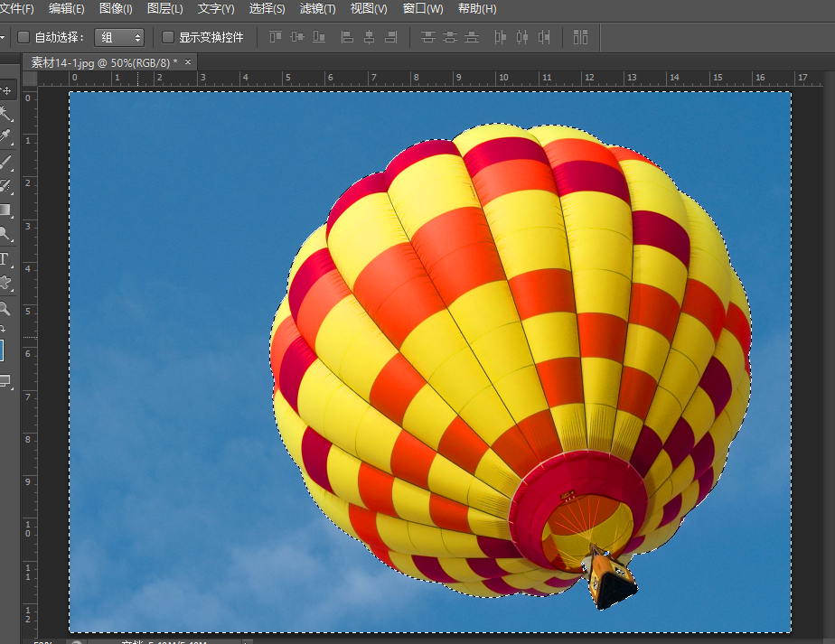Open the tool preset picker arrow

coord(2,37)
